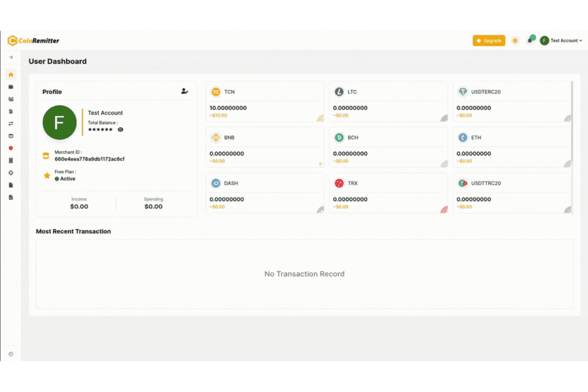The width and height of the screenshot is (588, 392).
Task: Click the Spending $0.00 value
Action: tap(153, 207)
